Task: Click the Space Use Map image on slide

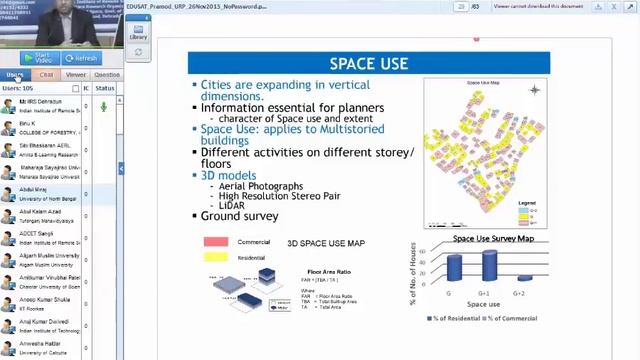Action: pyautogui.click(x=485, y=153)
